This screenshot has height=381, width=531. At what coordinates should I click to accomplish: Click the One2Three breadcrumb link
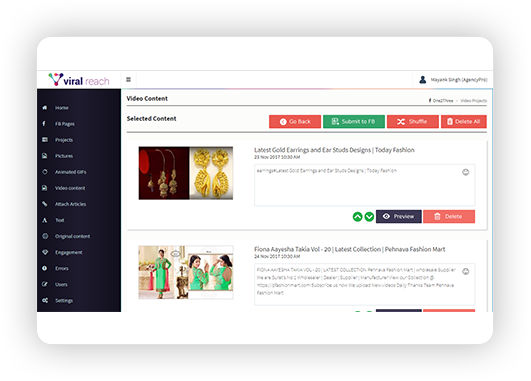[x=443, y=101]
